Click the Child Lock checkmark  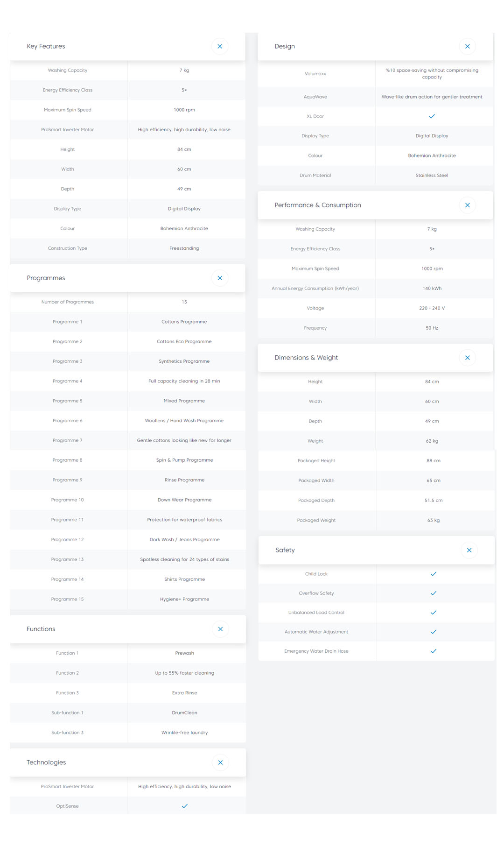point(433,574)
